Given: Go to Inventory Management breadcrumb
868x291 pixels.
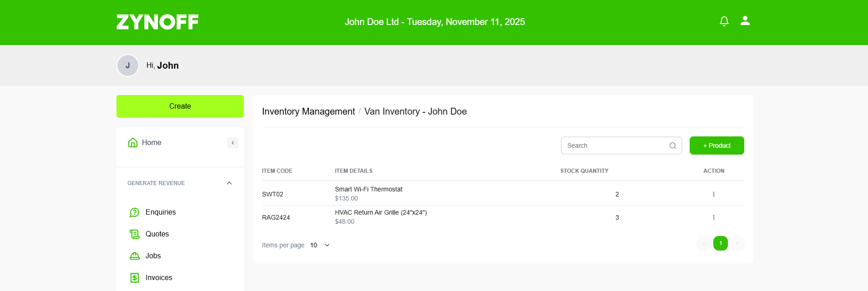Looking at the screenshot, I should click(308, 111).
